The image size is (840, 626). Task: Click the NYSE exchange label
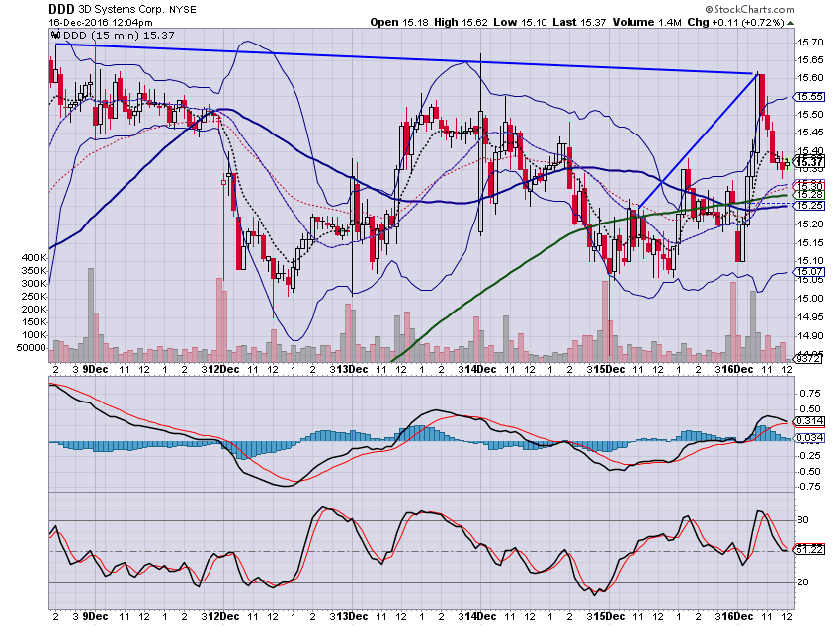coord(183,10)
